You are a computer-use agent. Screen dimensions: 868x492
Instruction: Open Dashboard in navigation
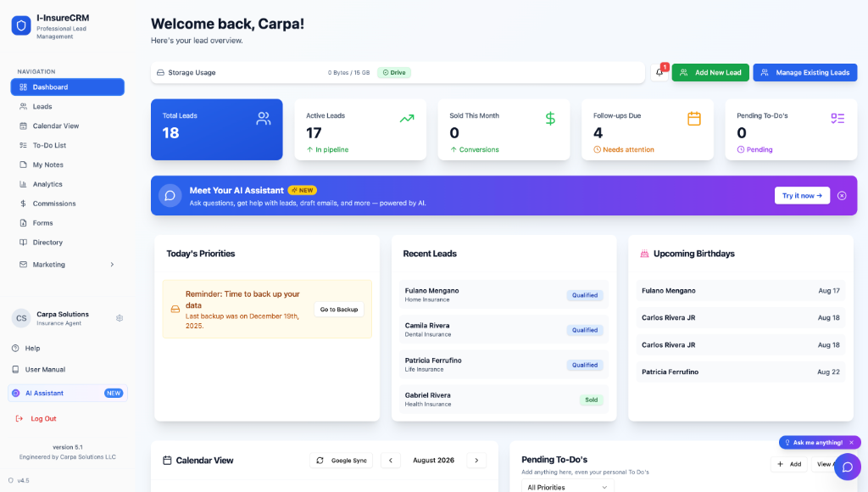(68, 87)
